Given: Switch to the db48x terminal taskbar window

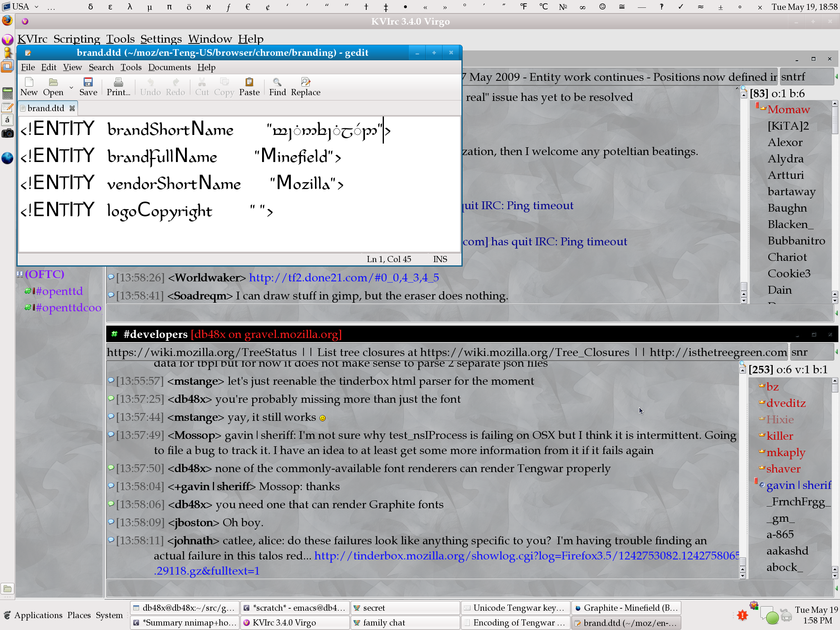Looking at the screenshot, I should click(185, 608).
